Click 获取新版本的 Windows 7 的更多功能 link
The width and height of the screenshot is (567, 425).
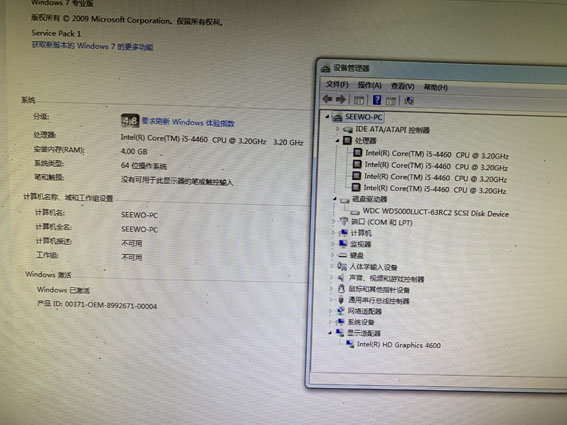click(92, 46)
